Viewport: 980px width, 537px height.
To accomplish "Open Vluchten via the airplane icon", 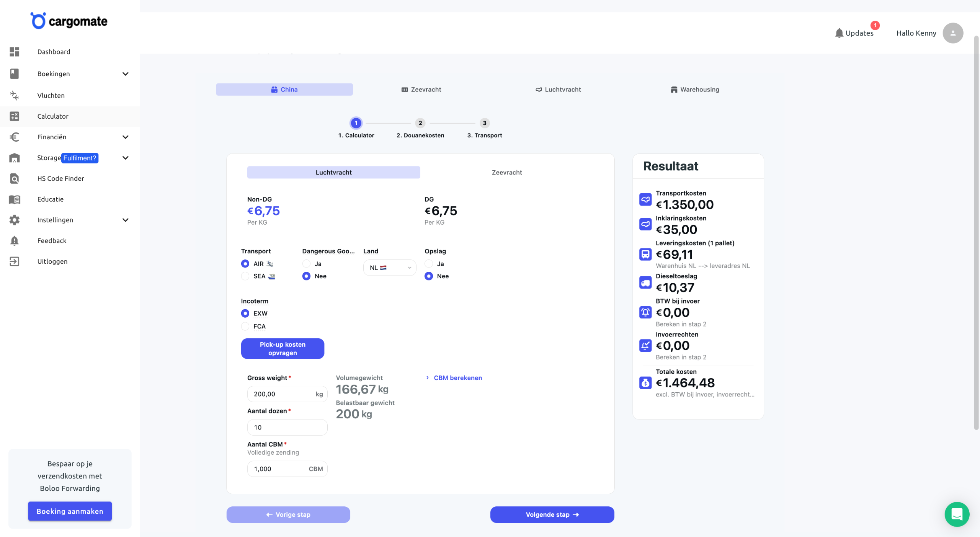I will (x=15, y=95).
